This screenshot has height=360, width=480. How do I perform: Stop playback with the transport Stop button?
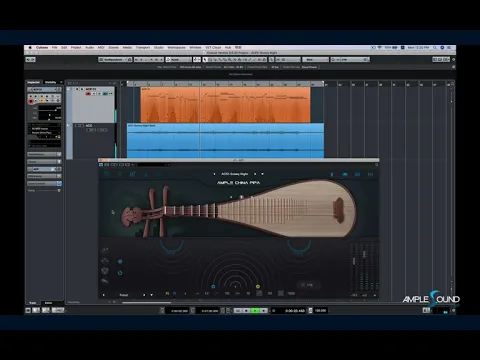(x=247, y=311)
